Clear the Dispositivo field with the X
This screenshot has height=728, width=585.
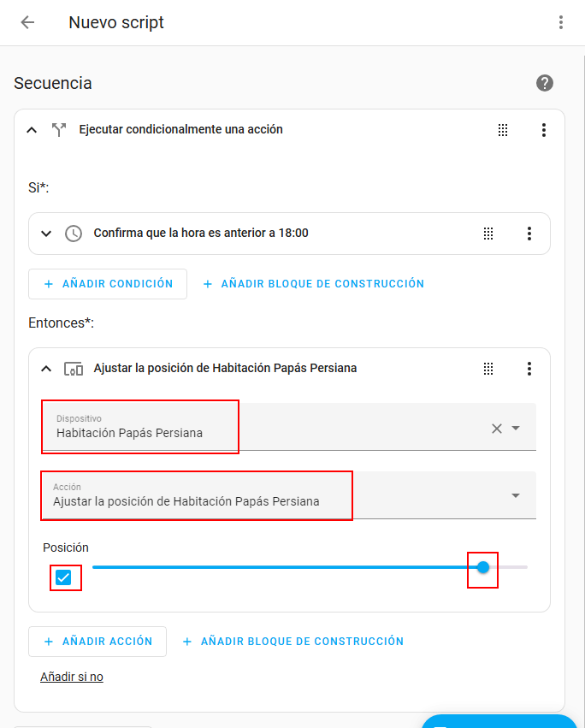click(x=497, y=429)
